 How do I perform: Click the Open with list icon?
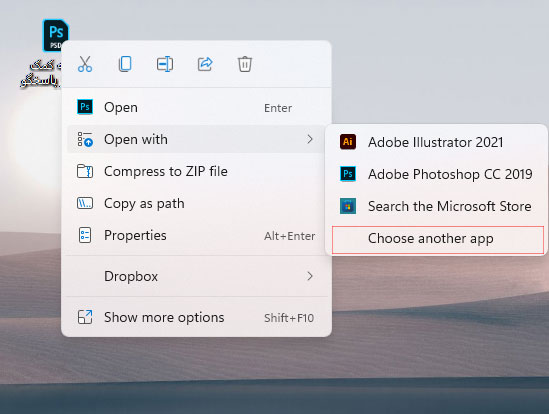85,139
